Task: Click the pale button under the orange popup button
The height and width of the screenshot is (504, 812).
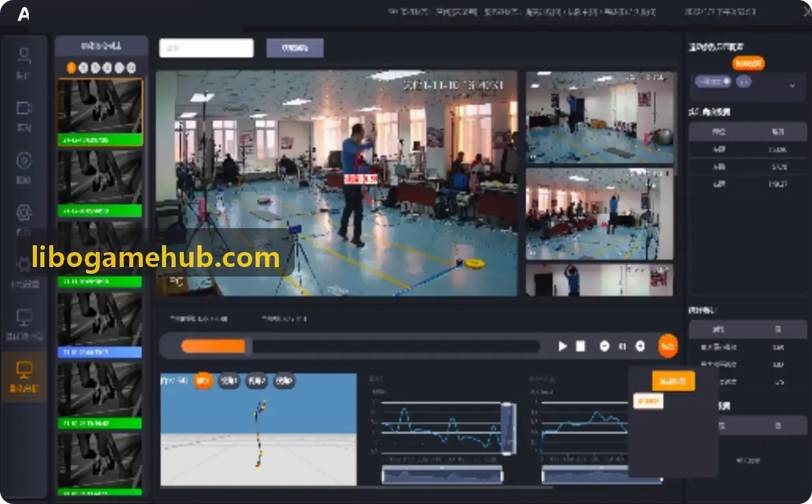Action: pyautogui.click(x=648, y=401)
